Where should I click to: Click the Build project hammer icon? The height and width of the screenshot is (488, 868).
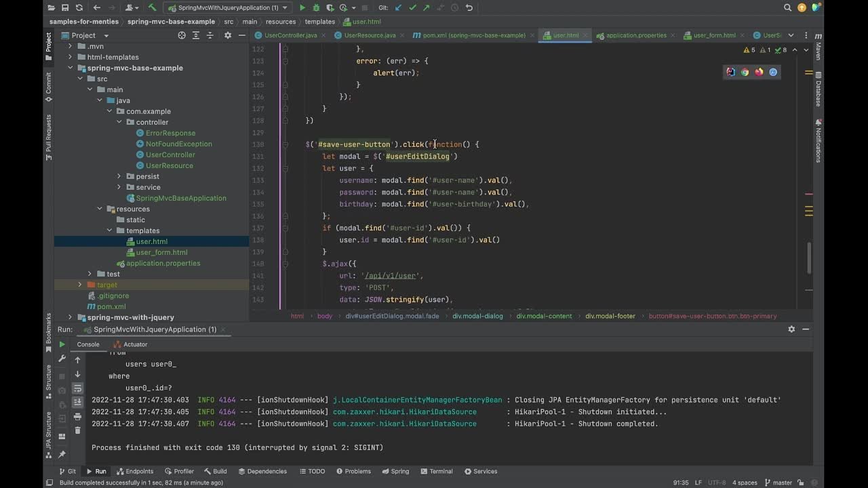coord(153,8)
